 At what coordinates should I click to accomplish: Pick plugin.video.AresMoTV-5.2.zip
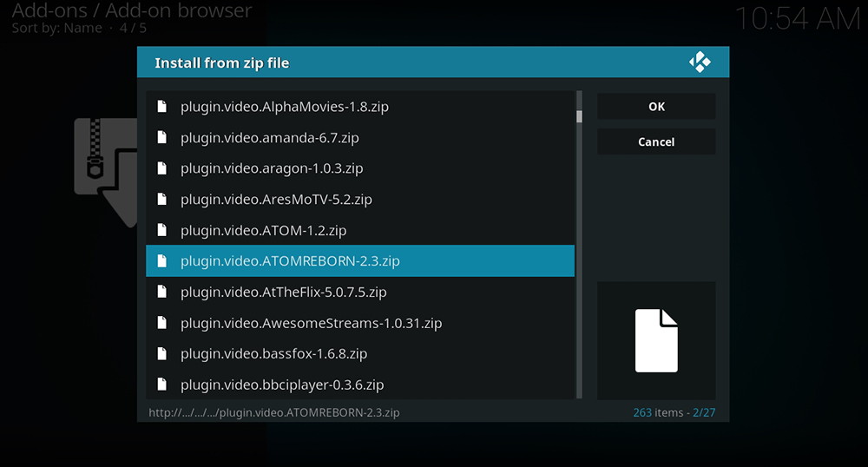pyautogui.click(x=360, y=199)
